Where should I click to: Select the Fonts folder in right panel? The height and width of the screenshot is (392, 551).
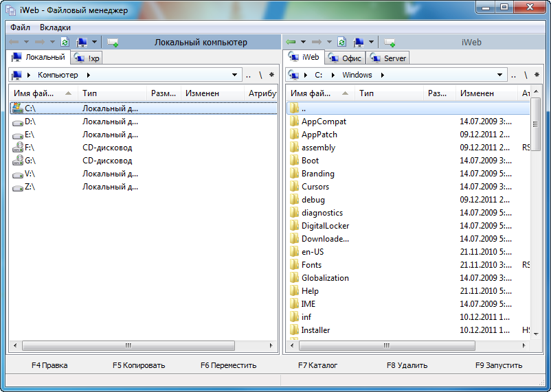tap(311, 265)
